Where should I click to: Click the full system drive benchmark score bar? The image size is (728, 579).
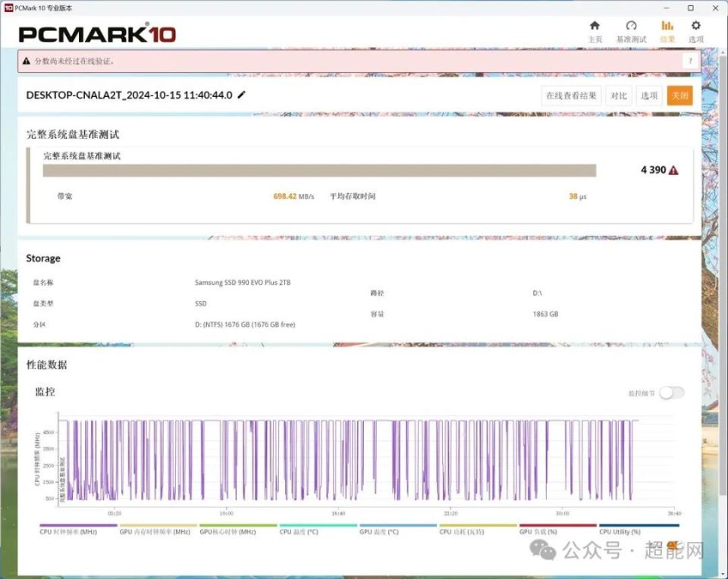tap(319, 171)
